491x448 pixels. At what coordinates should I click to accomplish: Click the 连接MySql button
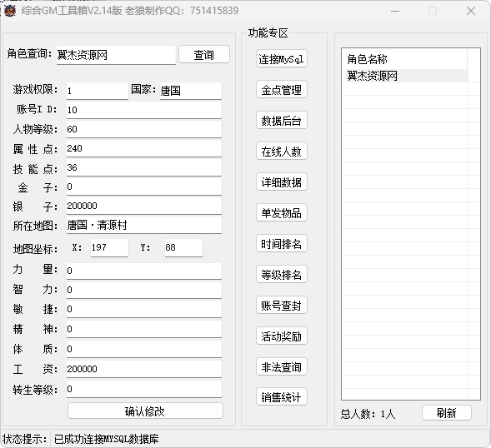281,58
